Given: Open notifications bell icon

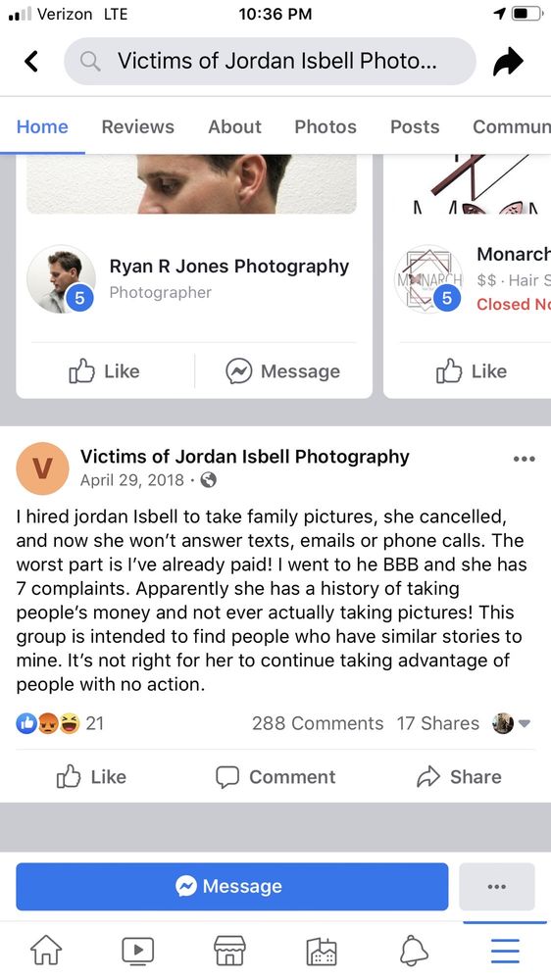Looking at the screenshot, I should tap(414, 950).
